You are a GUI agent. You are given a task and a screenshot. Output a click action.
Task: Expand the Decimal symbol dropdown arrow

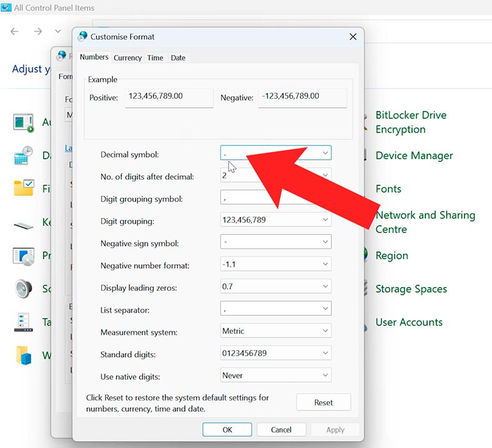tap(325, 153)
